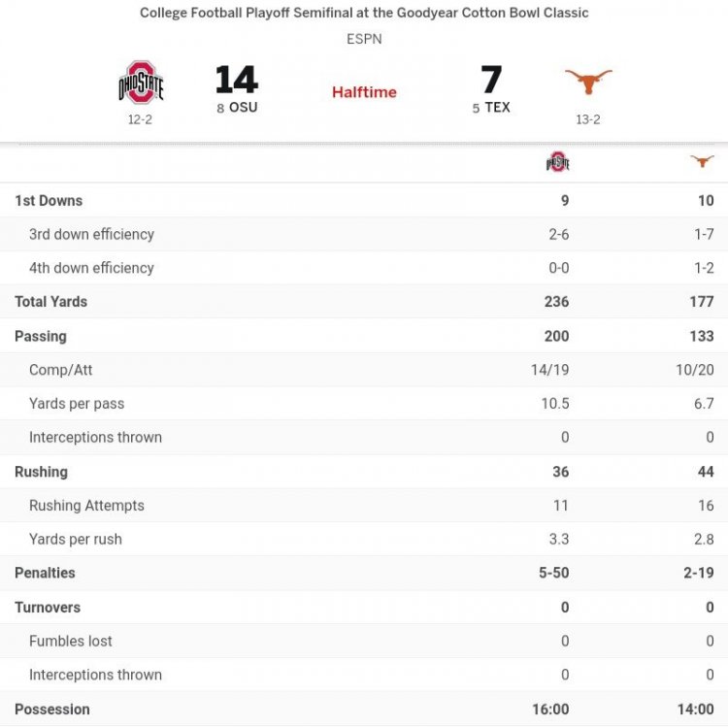Select the Penalties row label
This screenshot has height=728, width=728.
coord(45,573)
